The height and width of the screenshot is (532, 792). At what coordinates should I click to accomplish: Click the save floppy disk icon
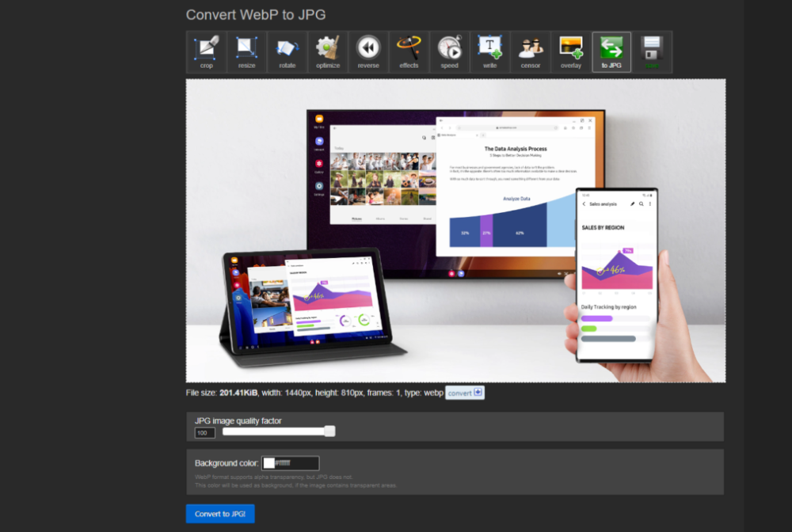click(652, 52)
